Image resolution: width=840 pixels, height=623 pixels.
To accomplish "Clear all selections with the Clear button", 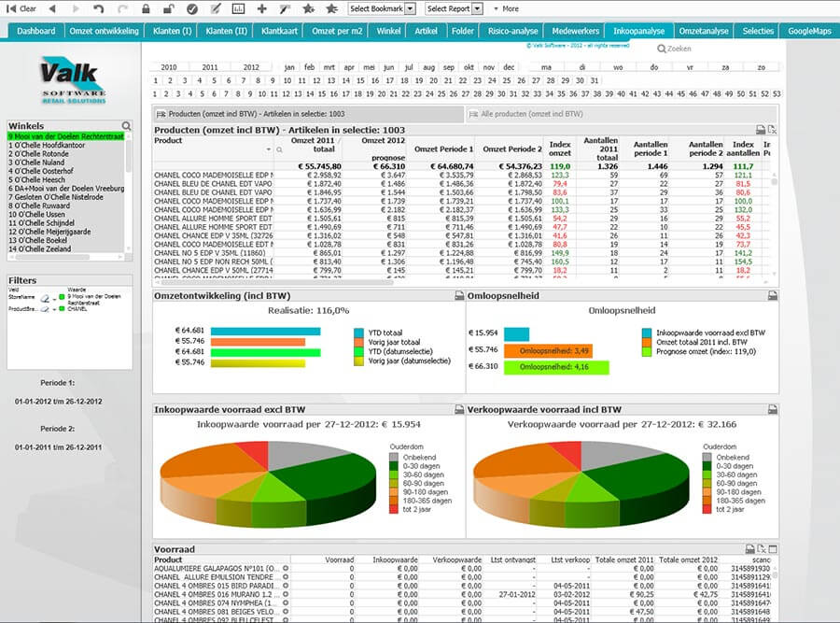I will (21, 8).
